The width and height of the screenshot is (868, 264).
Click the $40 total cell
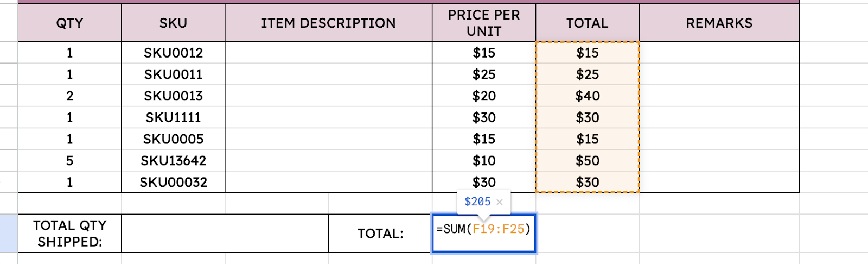pyautogui.click(x=588, y=96)
